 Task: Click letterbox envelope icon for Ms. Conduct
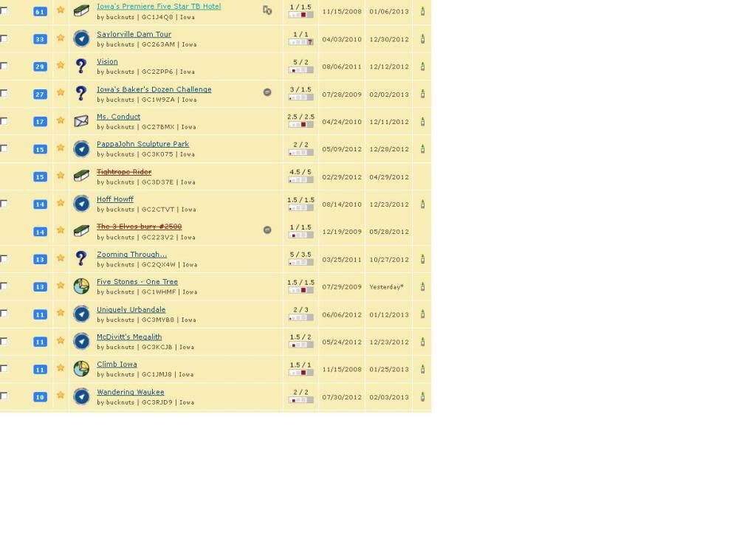coord(81,121)
